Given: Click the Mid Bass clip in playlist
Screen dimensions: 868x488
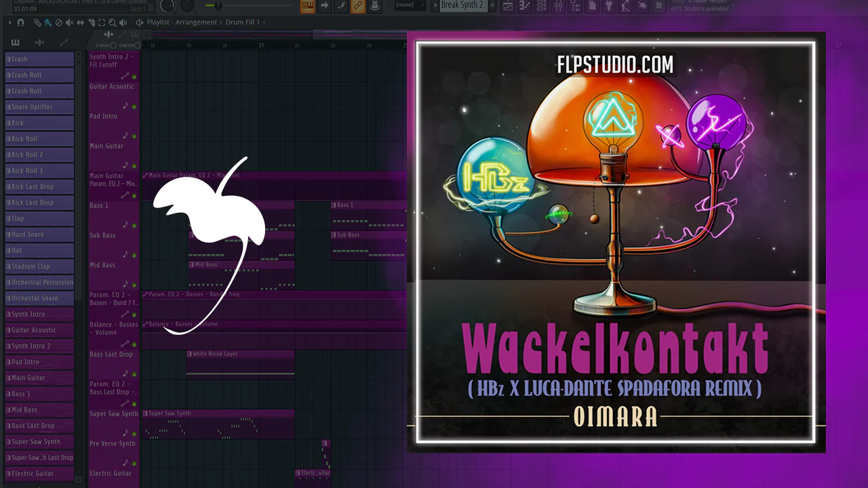Looking at the screenshot, I should 241,275.
